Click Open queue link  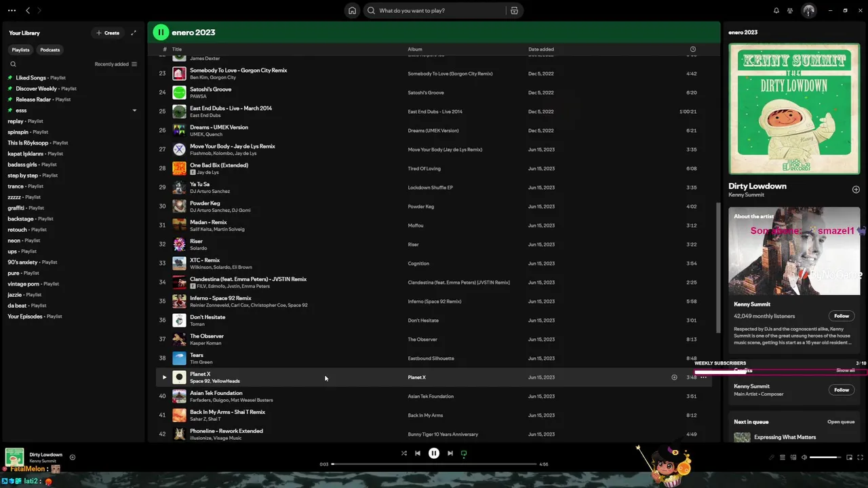(x=841, y=422)
